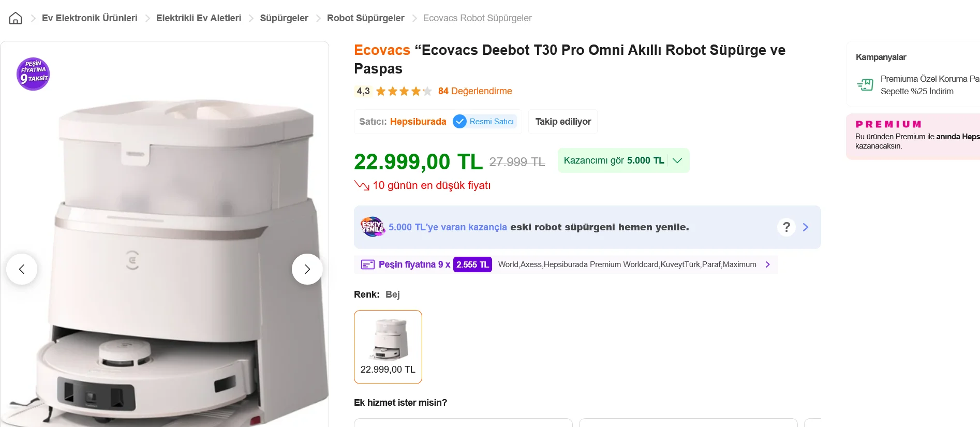Screen dimensions: 980x427
Task: Click the orange Ecovacs brand name
Action: pos(382,50)
